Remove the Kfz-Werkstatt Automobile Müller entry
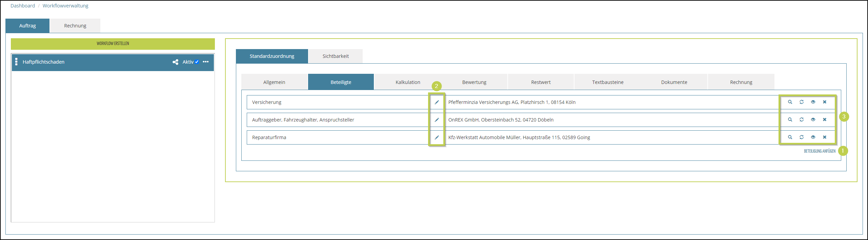This screenshot has width=868, height=240. 824,137
